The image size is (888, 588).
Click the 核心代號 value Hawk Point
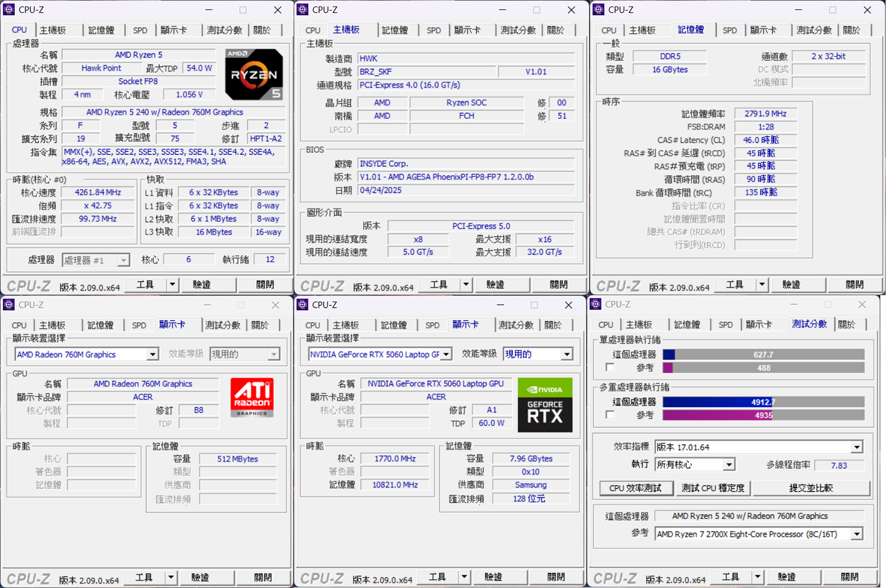pyautogui.click(x=101, y=68)
